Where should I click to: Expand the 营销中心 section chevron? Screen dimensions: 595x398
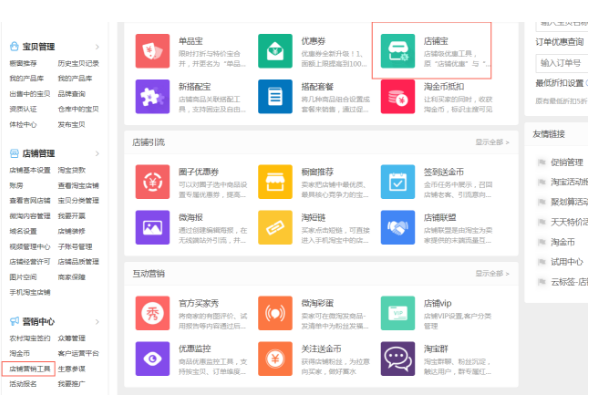[x=97, y=322]
